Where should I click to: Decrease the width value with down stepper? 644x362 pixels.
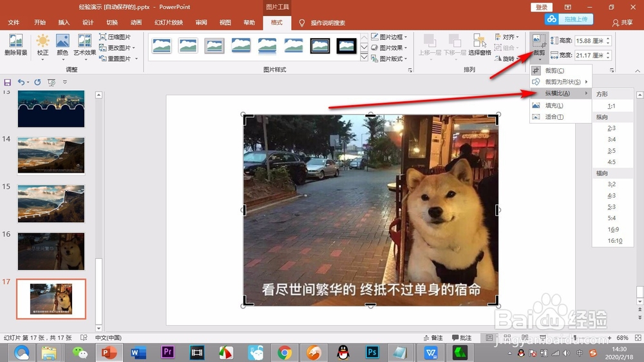[609, 57]
